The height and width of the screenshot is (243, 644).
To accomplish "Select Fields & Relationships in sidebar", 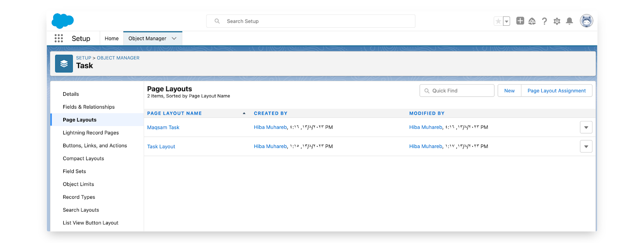I will (89, 107).
